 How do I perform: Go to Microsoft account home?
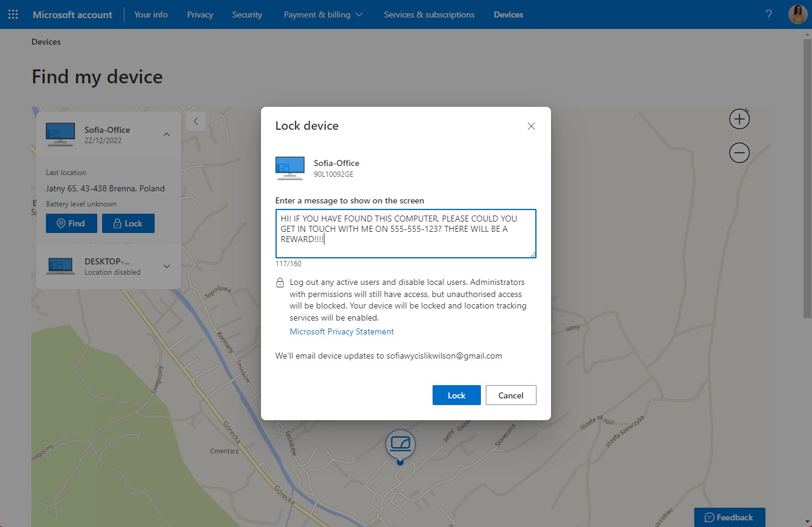72,14
